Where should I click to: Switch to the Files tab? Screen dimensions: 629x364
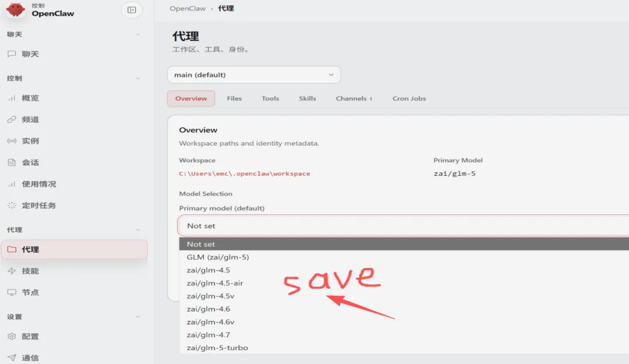click(234, 98)
